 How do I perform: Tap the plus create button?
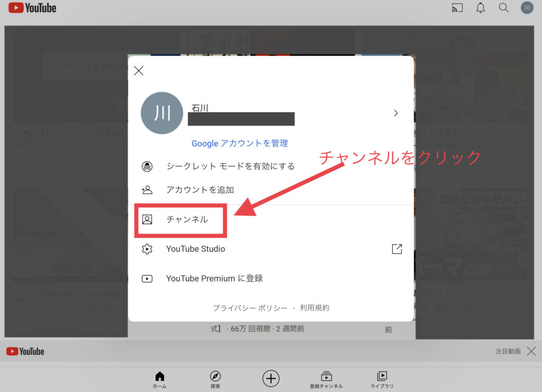[271, 379]
